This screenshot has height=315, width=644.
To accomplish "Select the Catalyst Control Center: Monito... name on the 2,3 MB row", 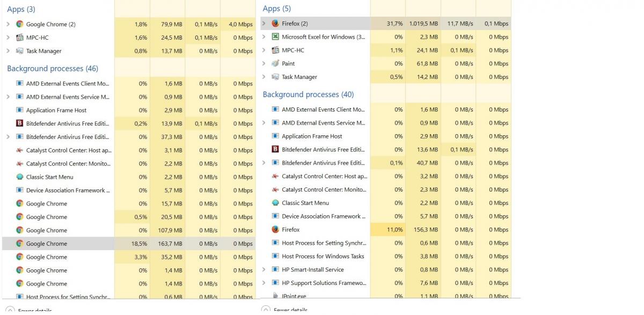I will pyautogui.click(x=324, y=189).
